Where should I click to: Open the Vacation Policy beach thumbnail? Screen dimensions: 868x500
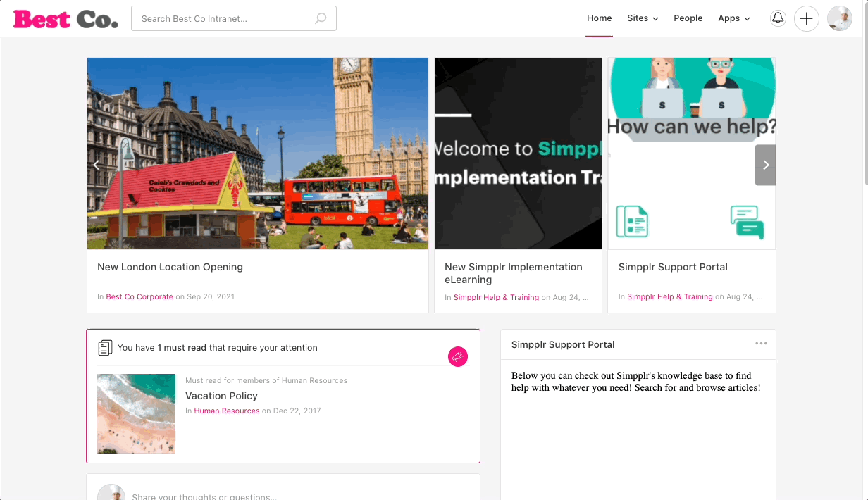tap(136, 413)
